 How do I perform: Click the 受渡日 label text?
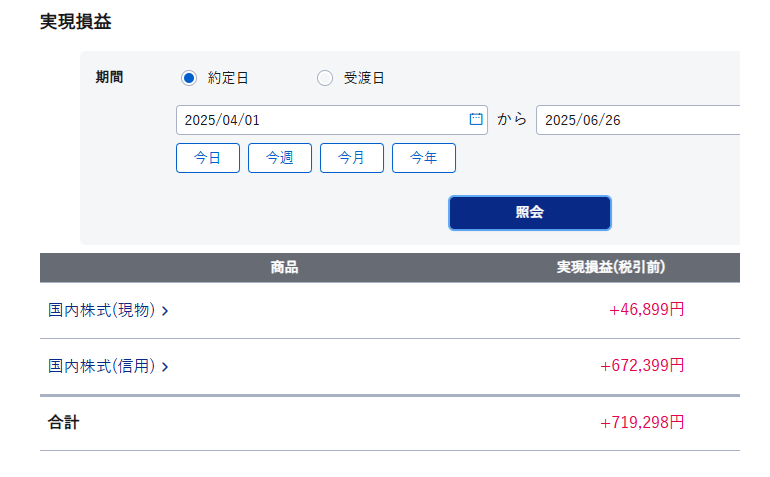point(363,78)
